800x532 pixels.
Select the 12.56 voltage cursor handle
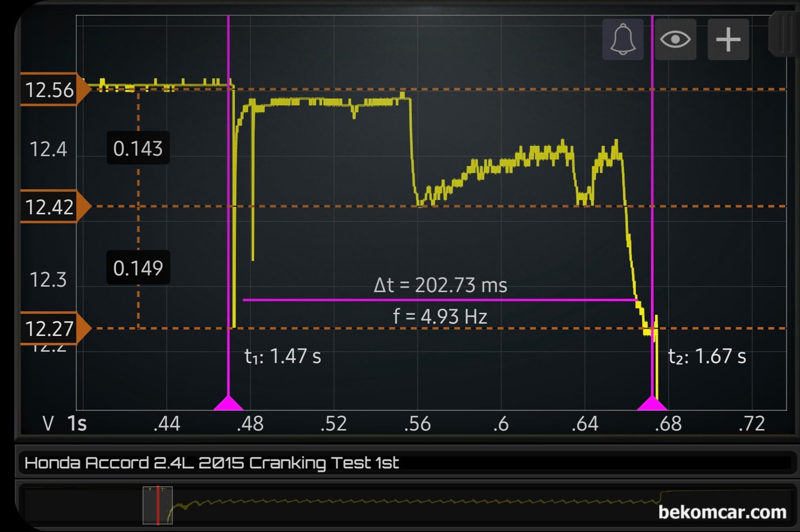click(53, 89)
